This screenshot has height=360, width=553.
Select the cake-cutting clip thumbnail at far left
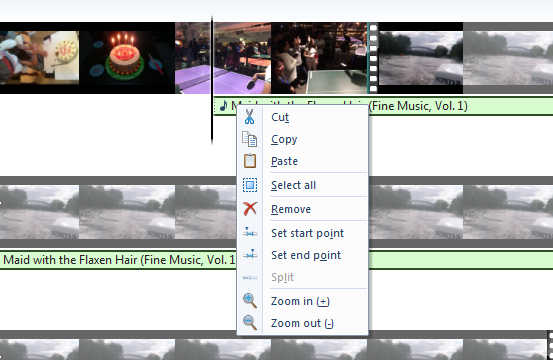[39, 58]
